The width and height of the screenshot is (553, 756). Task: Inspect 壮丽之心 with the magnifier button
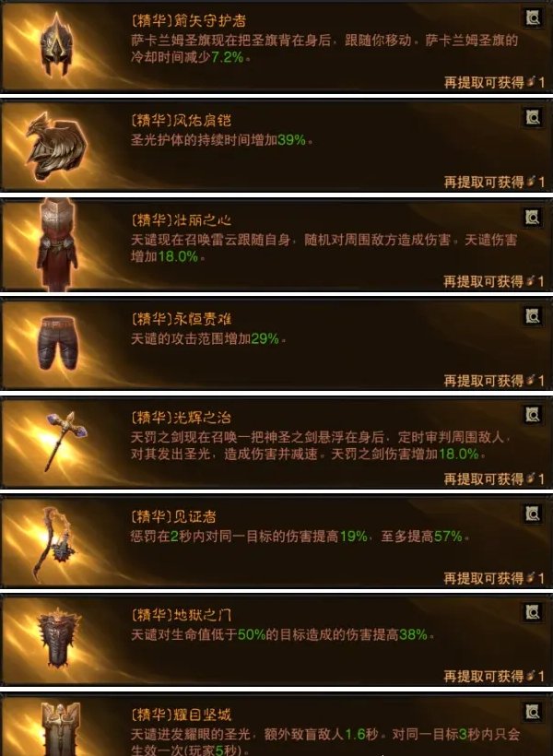tap(534, 218)
